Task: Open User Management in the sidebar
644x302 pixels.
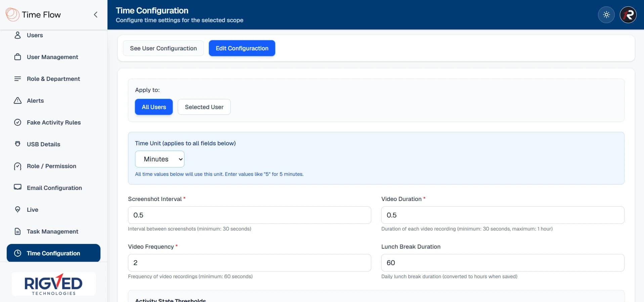Action: (54, 57)
